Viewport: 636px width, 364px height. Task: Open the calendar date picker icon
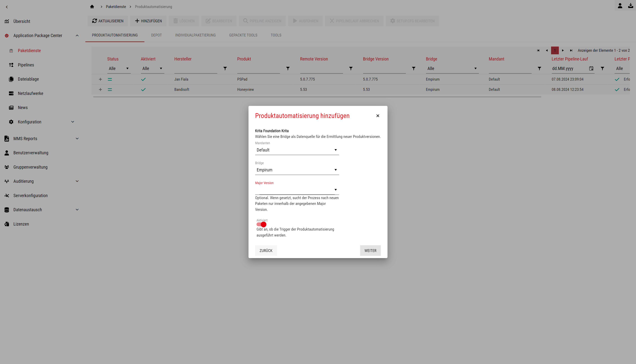(591, 68)
